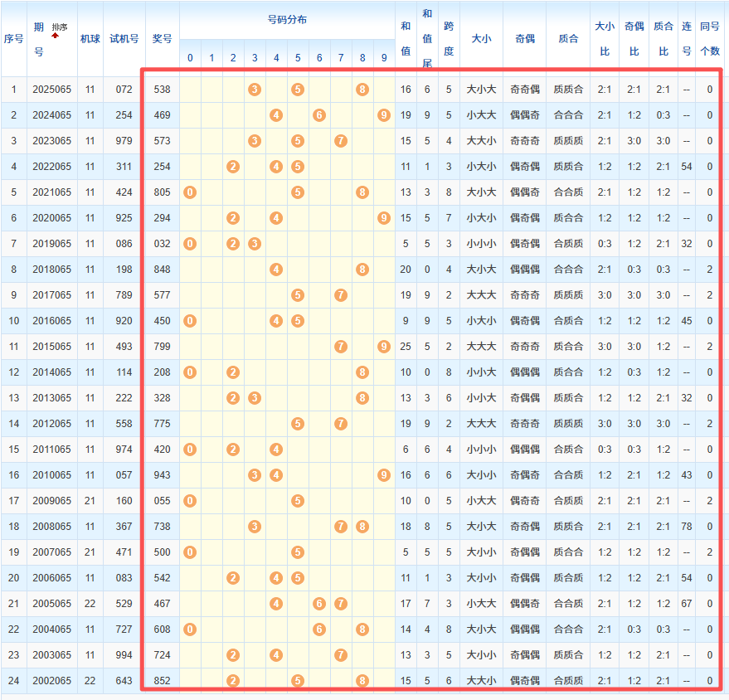Image resolution: width=729 pixels, height=700 pixels.
Task: Click orange ball 9 in row 2010065
Action: point(383,475)
